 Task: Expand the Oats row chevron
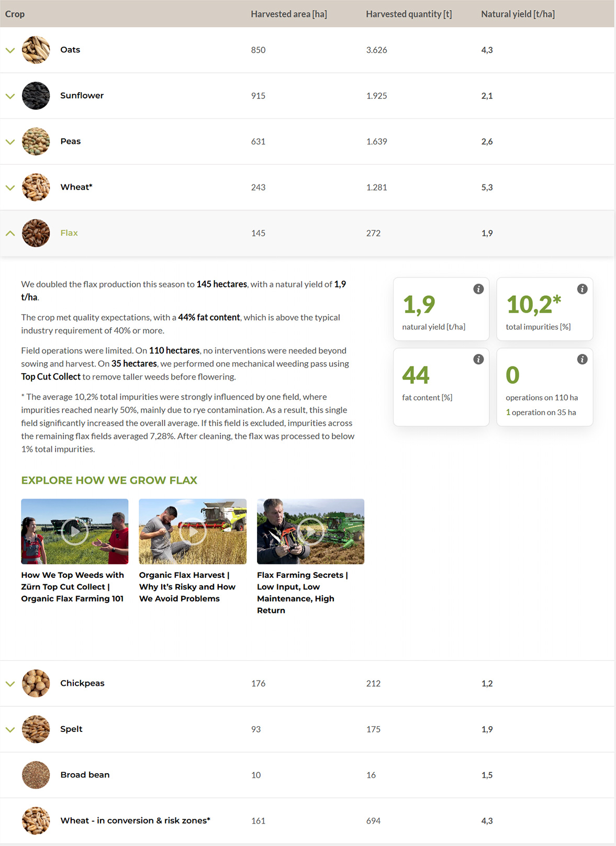(x=10, y=50)
